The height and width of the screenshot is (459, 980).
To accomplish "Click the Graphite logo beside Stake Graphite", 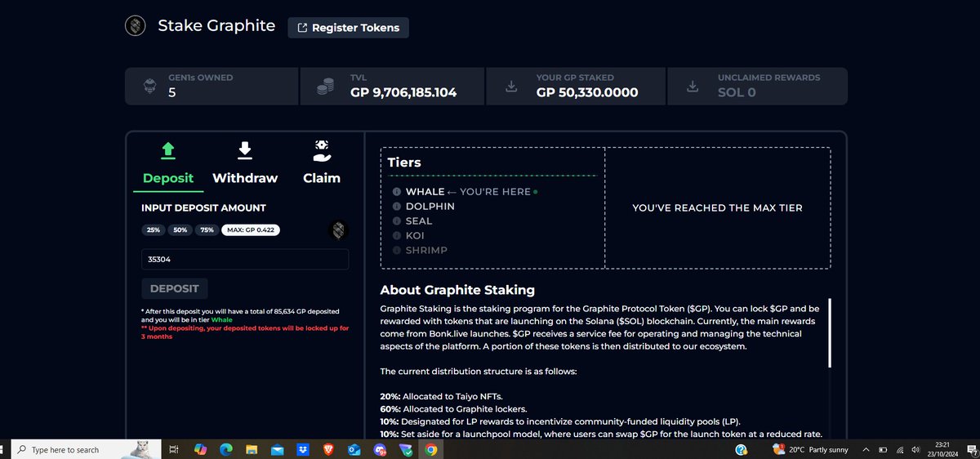I will point(135,26).
